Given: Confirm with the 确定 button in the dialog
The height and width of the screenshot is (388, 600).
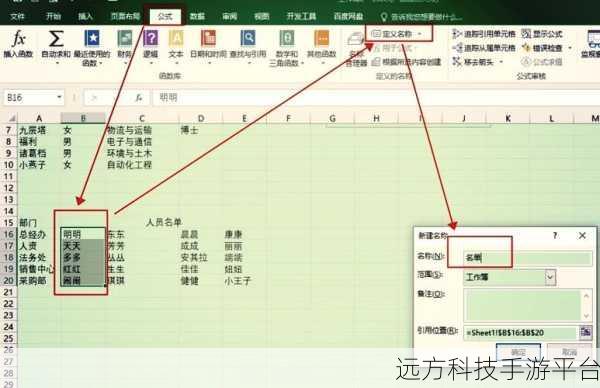Looking at the screenshot, I should click(x=518, y=352).
